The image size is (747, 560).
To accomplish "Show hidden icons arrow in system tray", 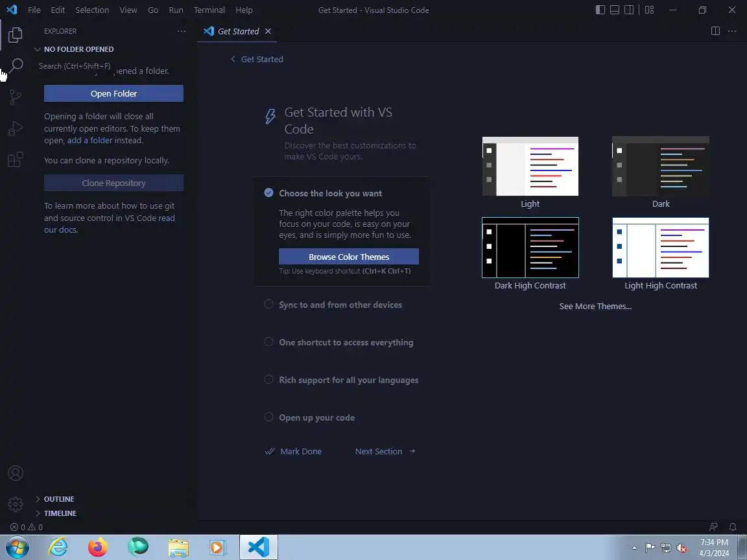I will coord(634,548).
